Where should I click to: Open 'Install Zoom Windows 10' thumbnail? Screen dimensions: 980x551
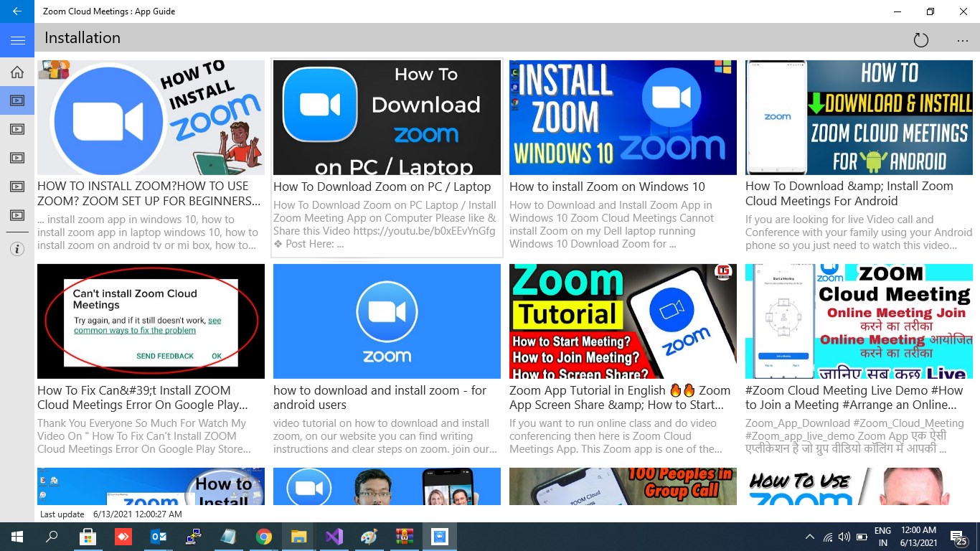pos(623,118)
